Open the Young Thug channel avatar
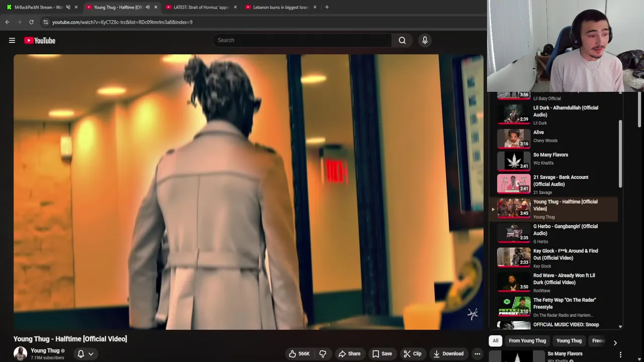Screen dimensions: 644x362 coord(20,354)
